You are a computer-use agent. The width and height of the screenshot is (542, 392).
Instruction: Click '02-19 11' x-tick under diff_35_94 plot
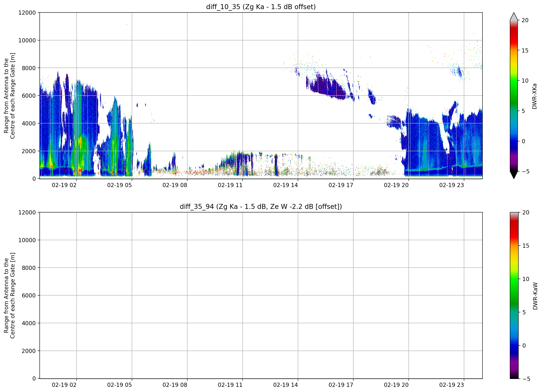(230, 385)
